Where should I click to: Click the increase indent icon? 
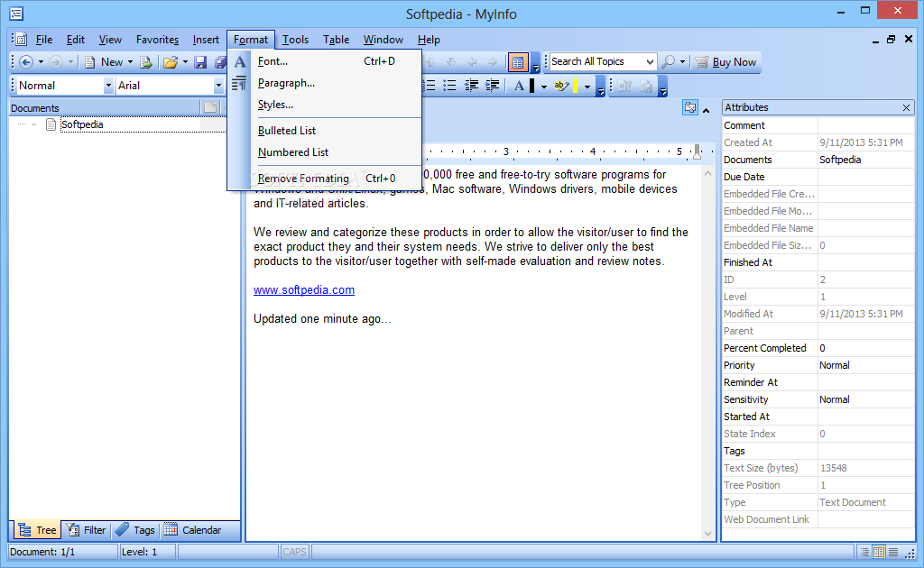[x=492, y=86]
